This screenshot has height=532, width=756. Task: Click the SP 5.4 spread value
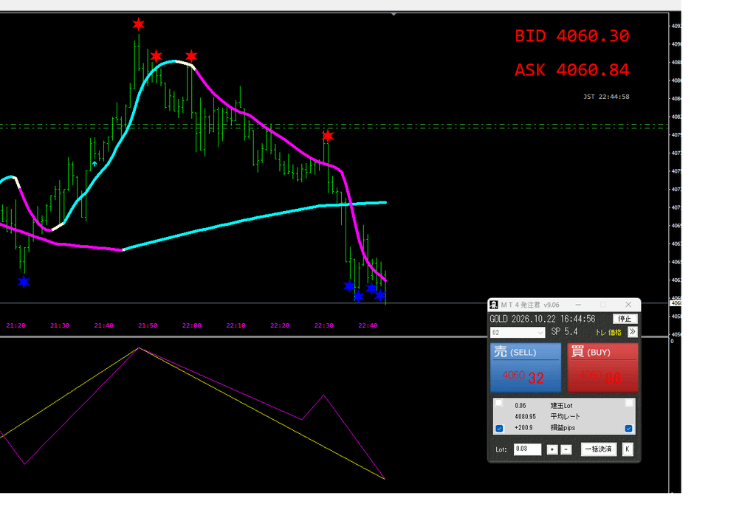click(564, 331)
